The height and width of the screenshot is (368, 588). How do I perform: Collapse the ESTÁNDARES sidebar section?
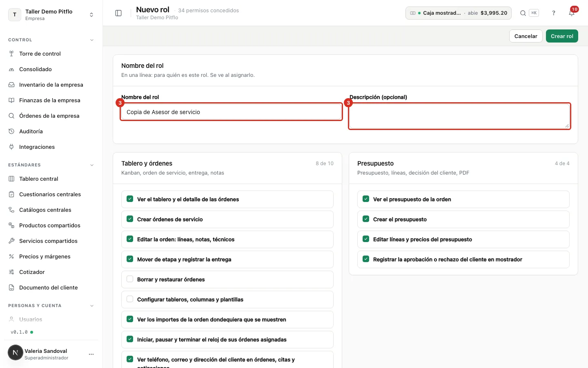tap(92, 165)
